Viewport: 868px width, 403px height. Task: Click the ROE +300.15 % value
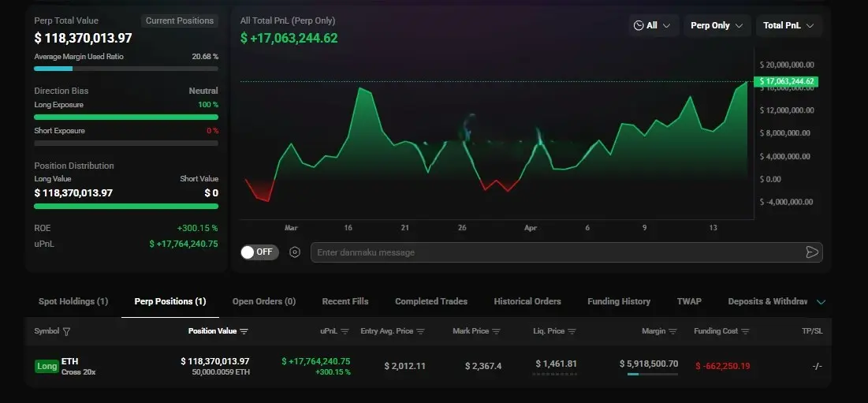198,228
